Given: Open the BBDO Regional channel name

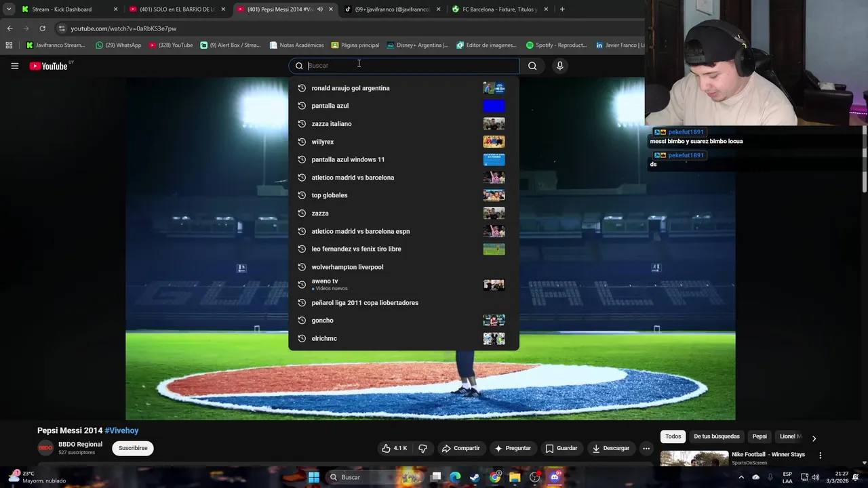Looking at the screenshot, I should pyautogui.click(x=80, y=445).
